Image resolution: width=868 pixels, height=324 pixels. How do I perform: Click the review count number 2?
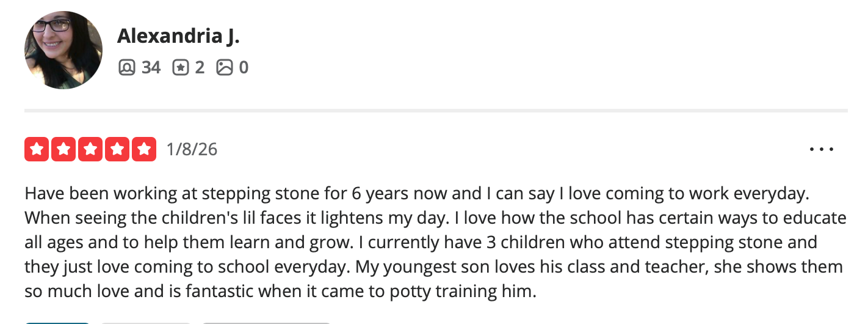coord(200,67)
